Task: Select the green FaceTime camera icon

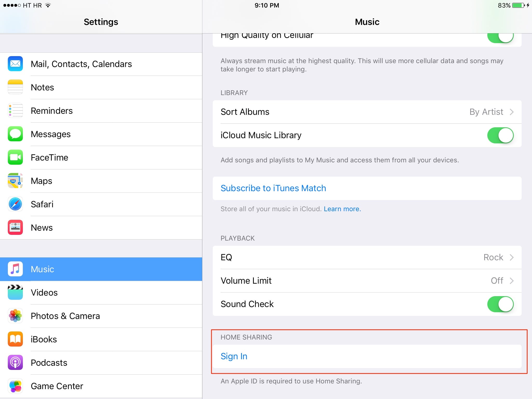Action: point(15,157)
